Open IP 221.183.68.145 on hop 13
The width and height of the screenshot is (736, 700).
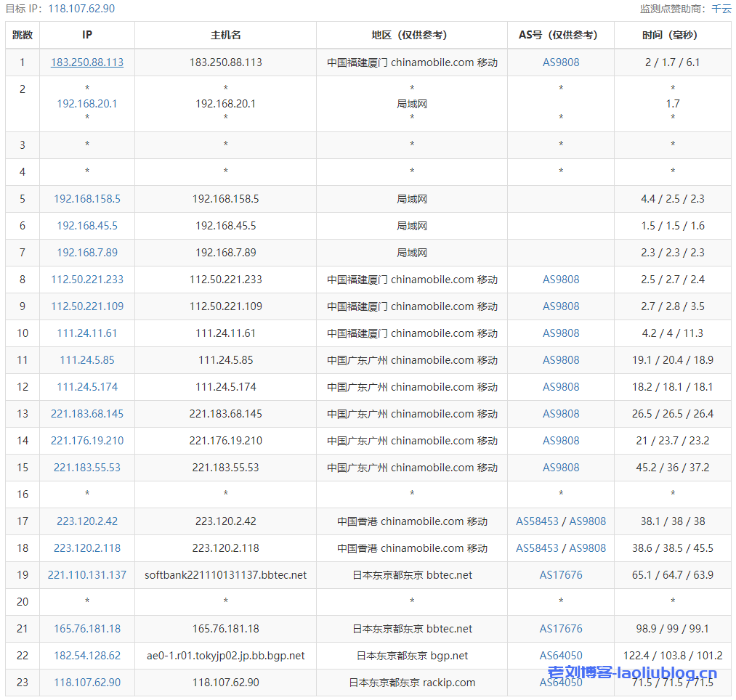tap(86, 413)
